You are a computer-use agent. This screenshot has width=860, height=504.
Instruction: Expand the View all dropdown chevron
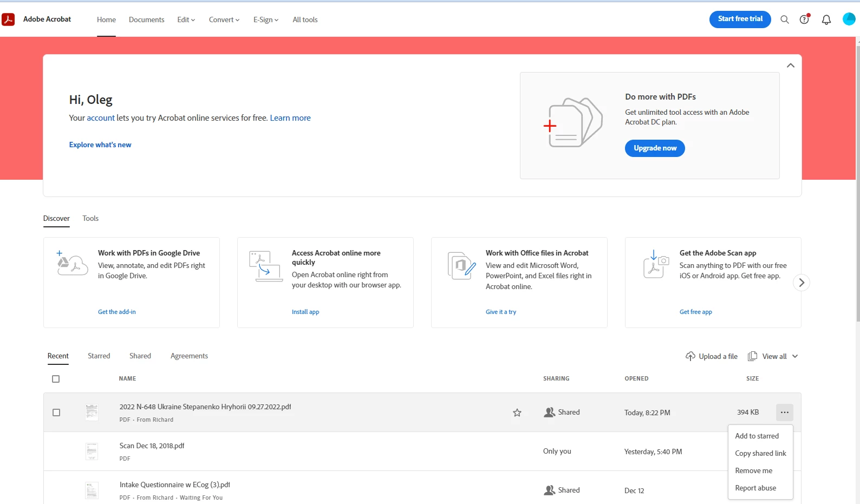coord(795,356)
